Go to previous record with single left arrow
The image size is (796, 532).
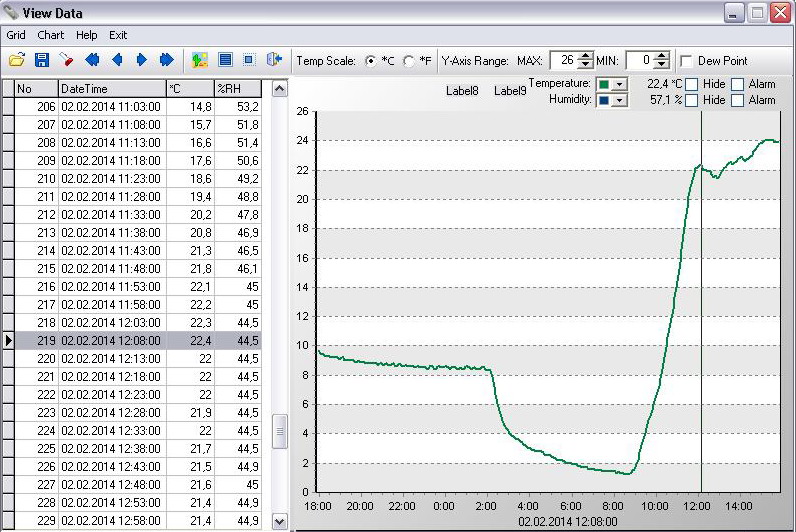[117, 61]
